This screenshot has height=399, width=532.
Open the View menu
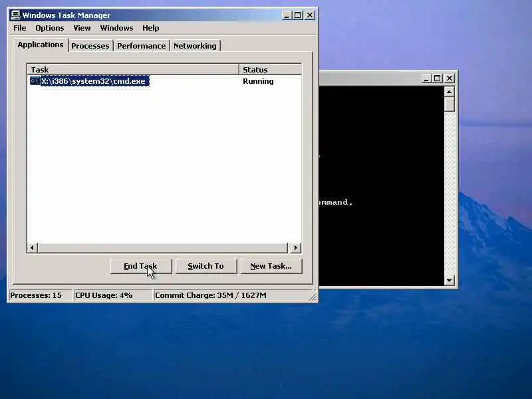click(x=82, y=28)
